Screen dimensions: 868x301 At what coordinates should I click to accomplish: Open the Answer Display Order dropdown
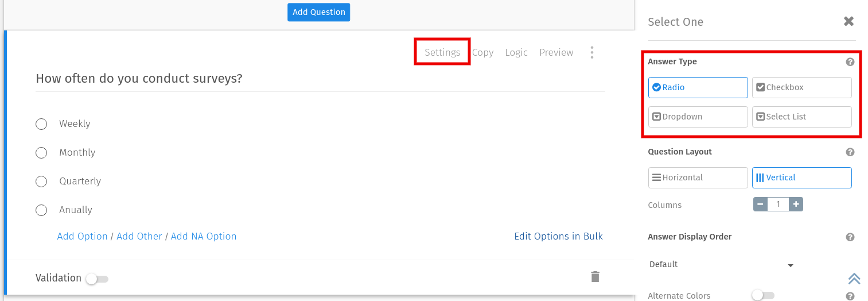721,265
